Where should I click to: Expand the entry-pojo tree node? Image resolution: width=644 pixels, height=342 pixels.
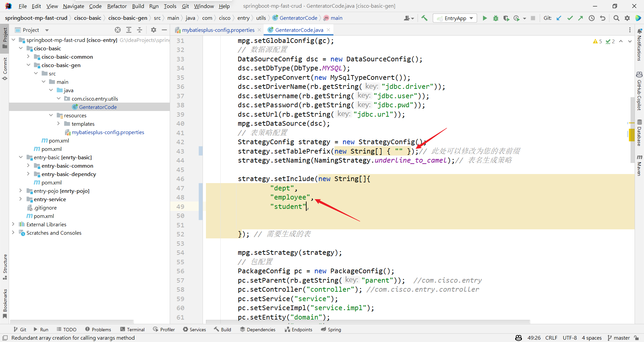[x=20, y=191]
